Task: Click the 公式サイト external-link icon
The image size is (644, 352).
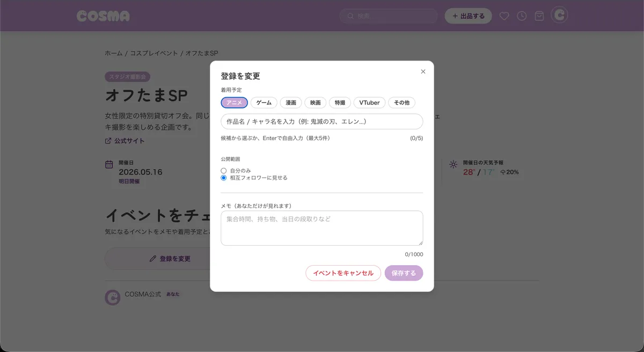Action: click(x=108, y=141)
